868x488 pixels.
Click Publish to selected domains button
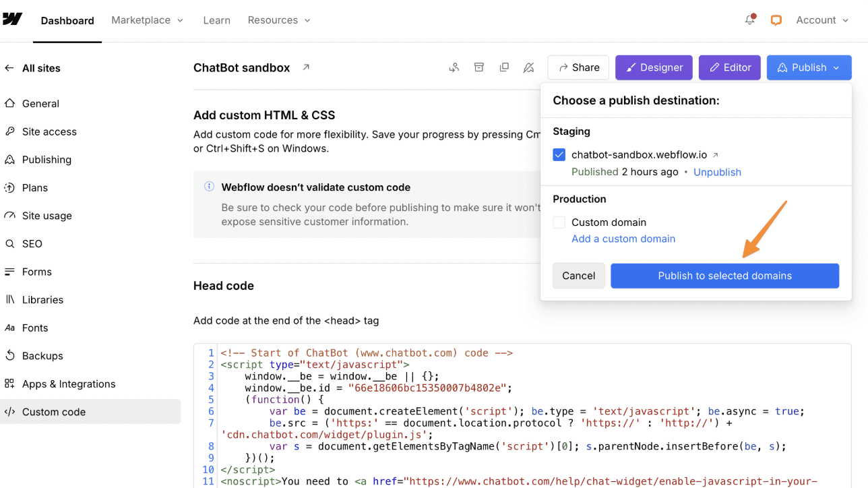[724, 276]
